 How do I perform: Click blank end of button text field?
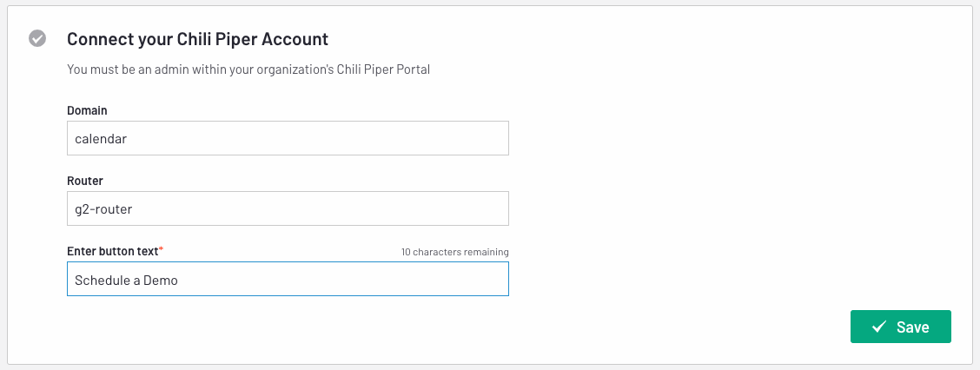coord(344,279)
